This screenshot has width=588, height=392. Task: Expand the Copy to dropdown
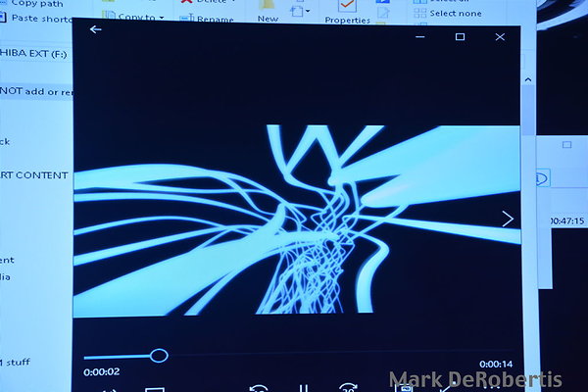[142, 17]
